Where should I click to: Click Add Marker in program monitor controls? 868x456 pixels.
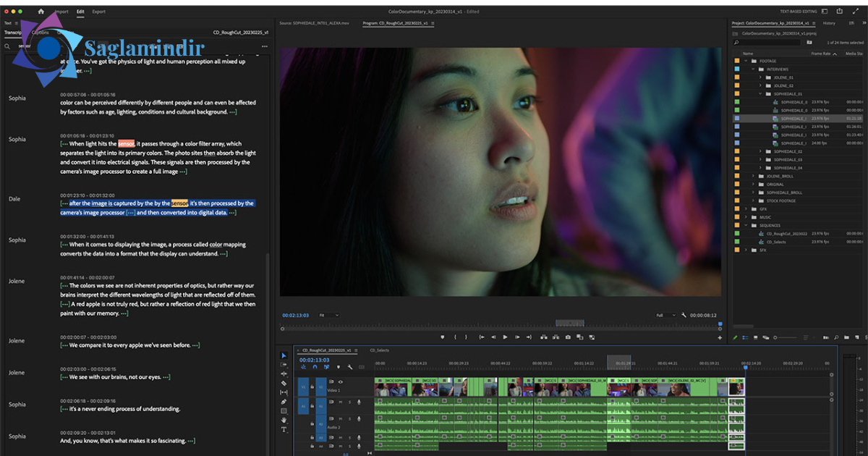point(443,337)
